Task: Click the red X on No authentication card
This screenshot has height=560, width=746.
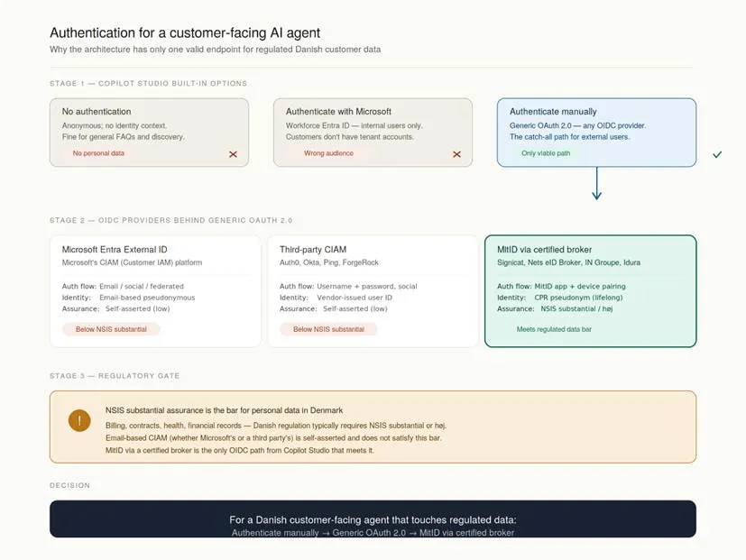Action: (x=233, y=154)
